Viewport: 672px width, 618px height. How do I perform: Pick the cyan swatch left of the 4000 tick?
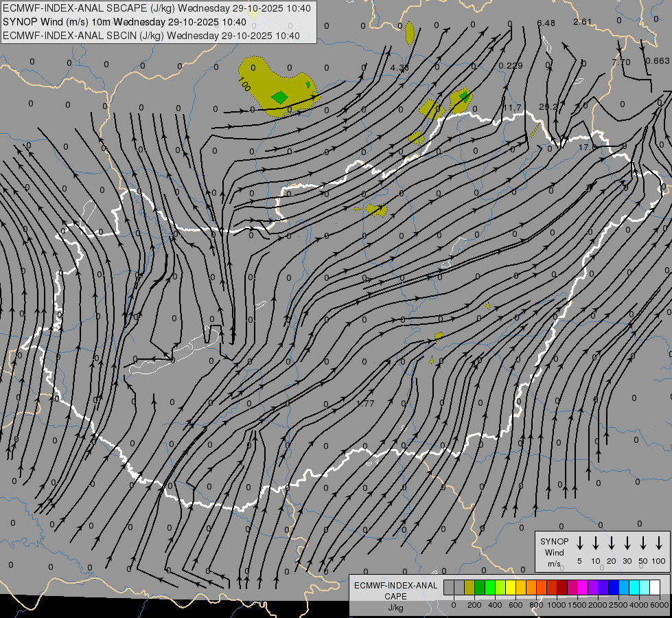coord(634,587)
